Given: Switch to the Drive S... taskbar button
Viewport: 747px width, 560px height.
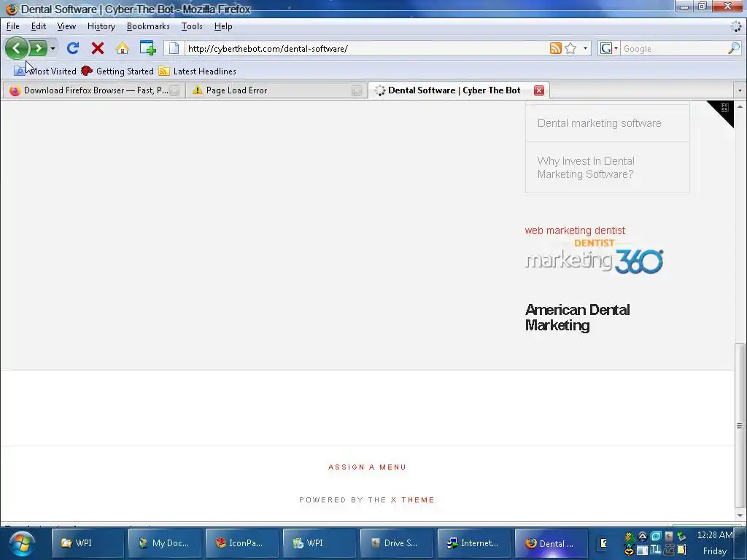Looking at the screenshot, I should 396,543.
